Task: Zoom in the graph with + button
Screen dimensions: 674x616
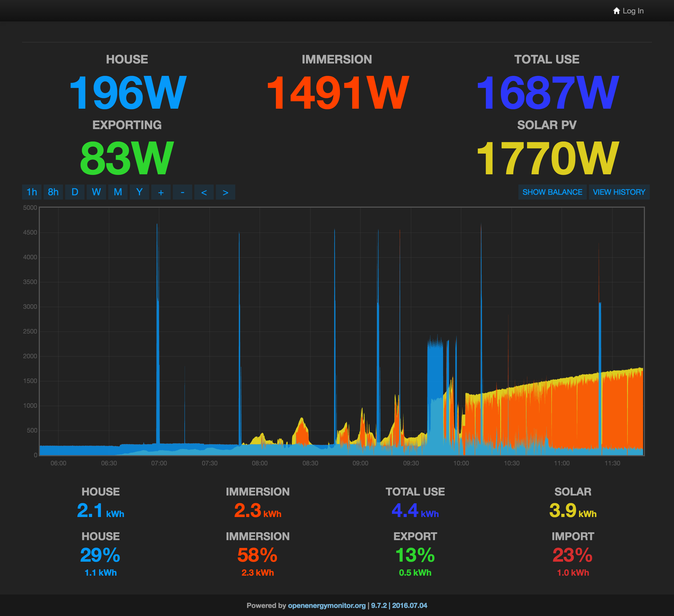Action: pyautogui.click(x=161, y=192)
